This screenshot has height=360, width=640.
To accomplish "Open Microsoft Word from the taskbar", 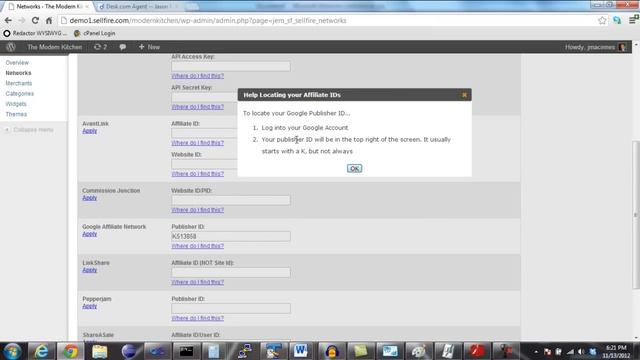I will (301, 351).
